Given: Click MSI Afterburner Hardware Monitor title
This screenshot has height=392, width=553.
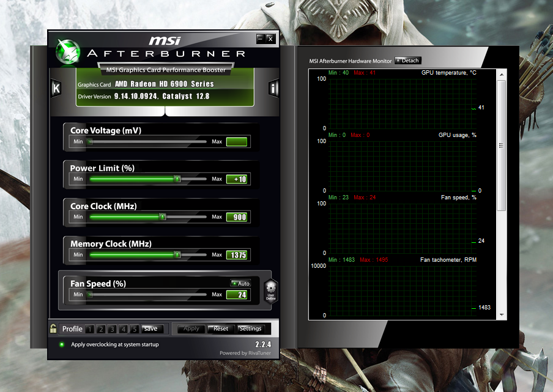Looking at the screenshot, I should click(x=350, y=61).
